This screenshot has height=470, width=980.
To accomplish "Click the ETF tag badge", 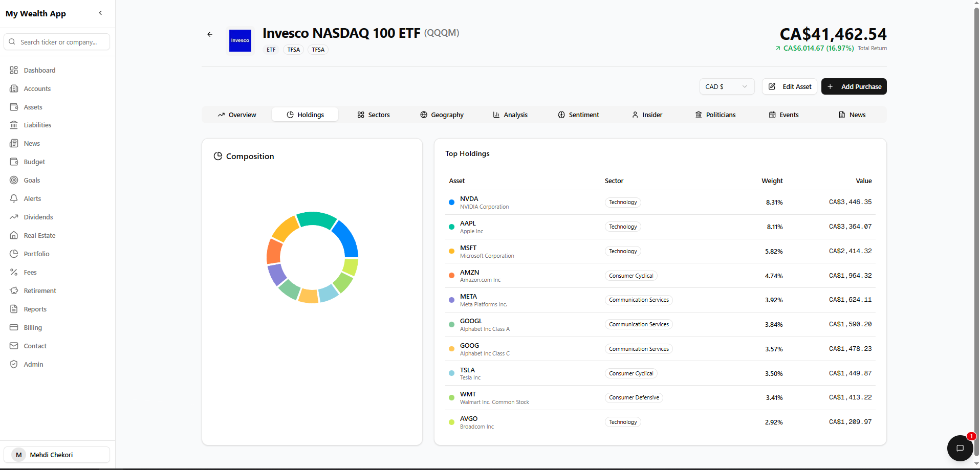I will coord(271,50).
